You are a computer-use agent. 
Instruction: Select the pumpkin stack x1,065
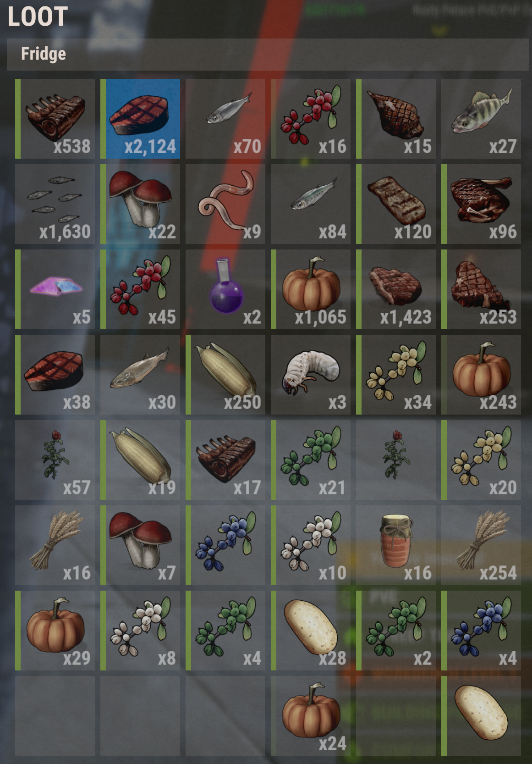coord(311,289)
